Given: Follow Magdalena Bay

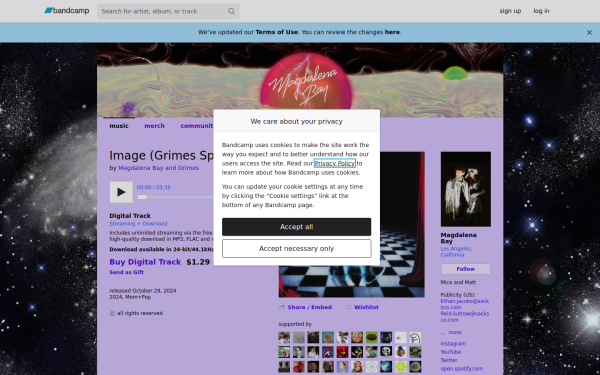Looking at the screenshot, I should 465,269.
